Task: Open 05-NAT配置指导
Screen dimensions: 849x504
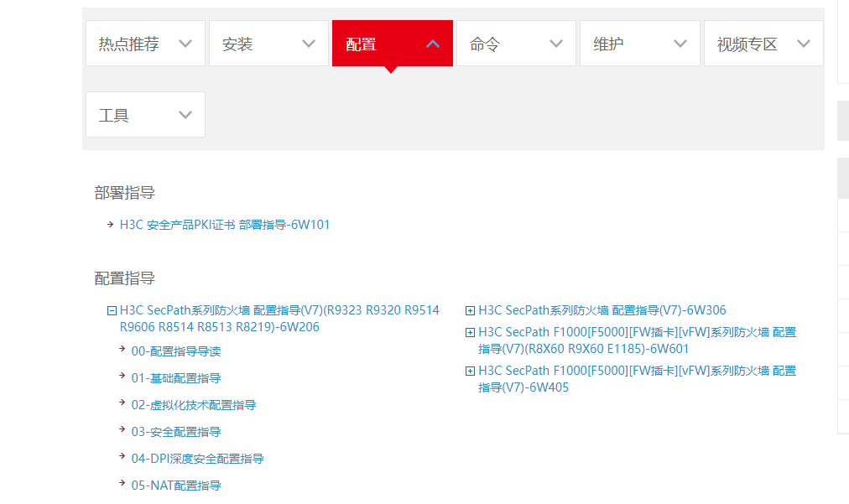Action: pyautogui.click(x=176, y=486)
